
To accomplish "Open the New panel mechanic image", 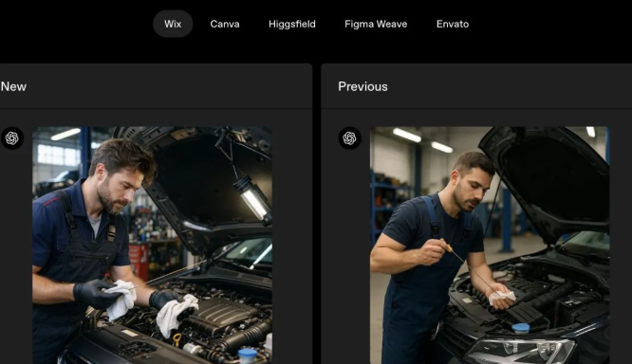I will click(153, 246).
